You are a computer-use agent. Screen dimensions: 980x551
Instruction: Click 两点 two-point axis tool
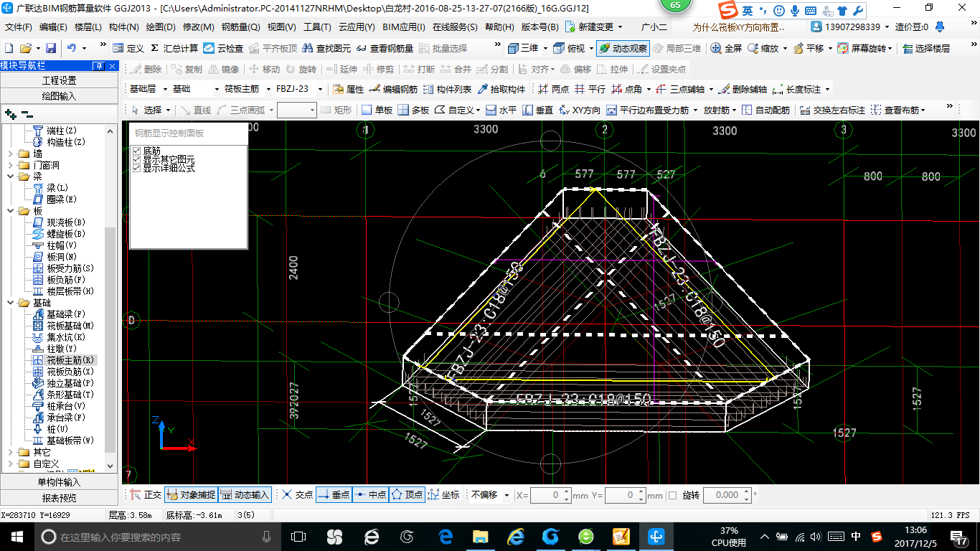(x=552, y=90)
